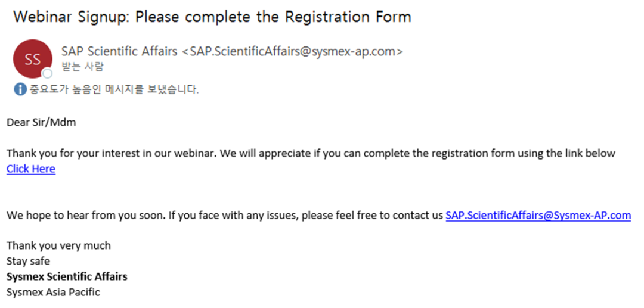Click the 'Thank you very much' line
The height and width of the screenshot is (308, 644).
[58, 245]
